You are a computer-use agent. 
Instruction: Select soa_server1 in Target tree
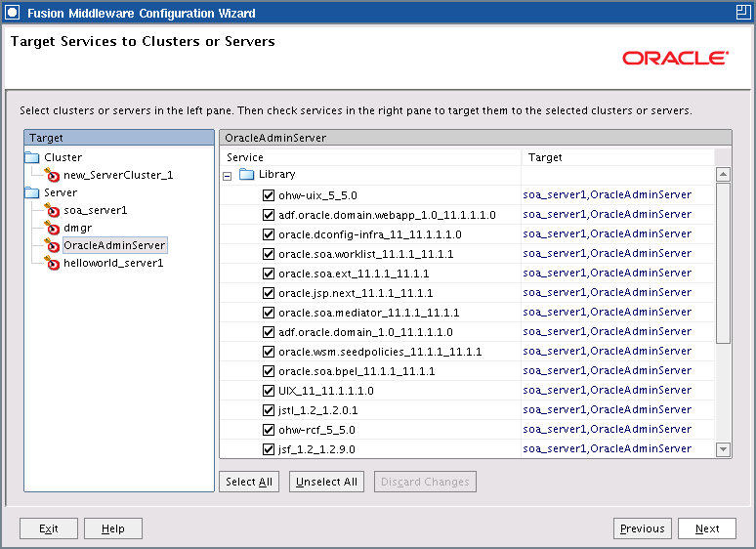point(96,210)
